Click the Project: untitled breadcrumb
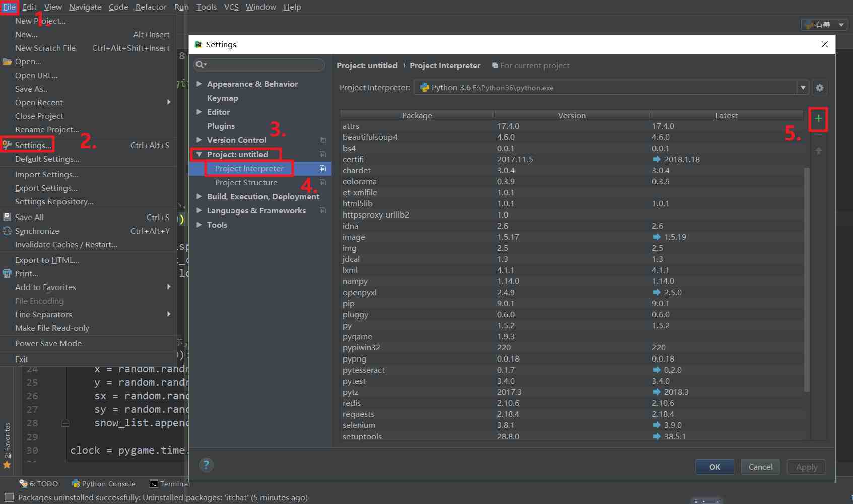The height and width of the screenshot is (504, 853). (x=367, y=65)
